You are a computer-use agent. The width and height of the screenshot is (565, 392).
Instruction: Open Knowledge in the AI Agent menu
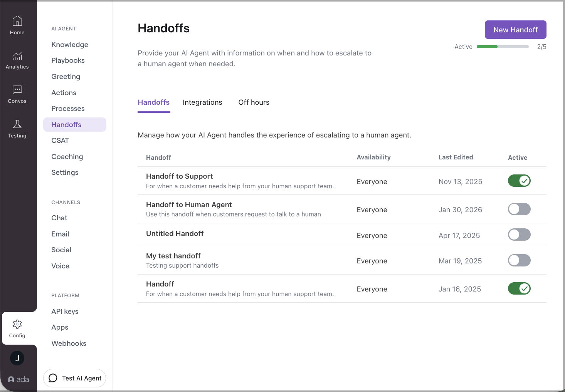coord(70,45)
